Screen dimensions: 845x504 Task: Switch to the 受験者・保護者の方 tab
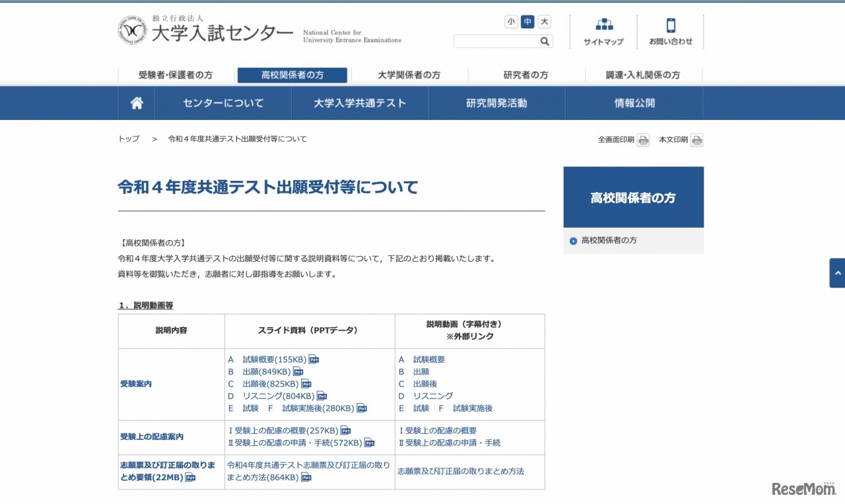pos(176,75)
